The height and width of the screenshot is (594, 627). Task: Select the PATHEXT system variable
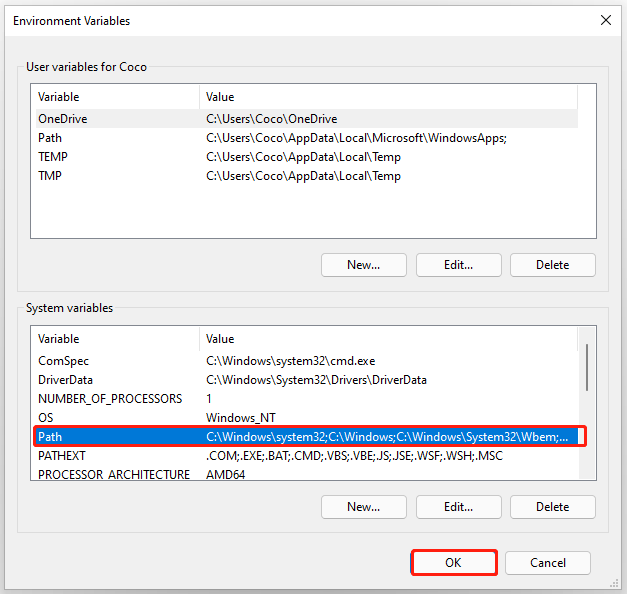307,456
